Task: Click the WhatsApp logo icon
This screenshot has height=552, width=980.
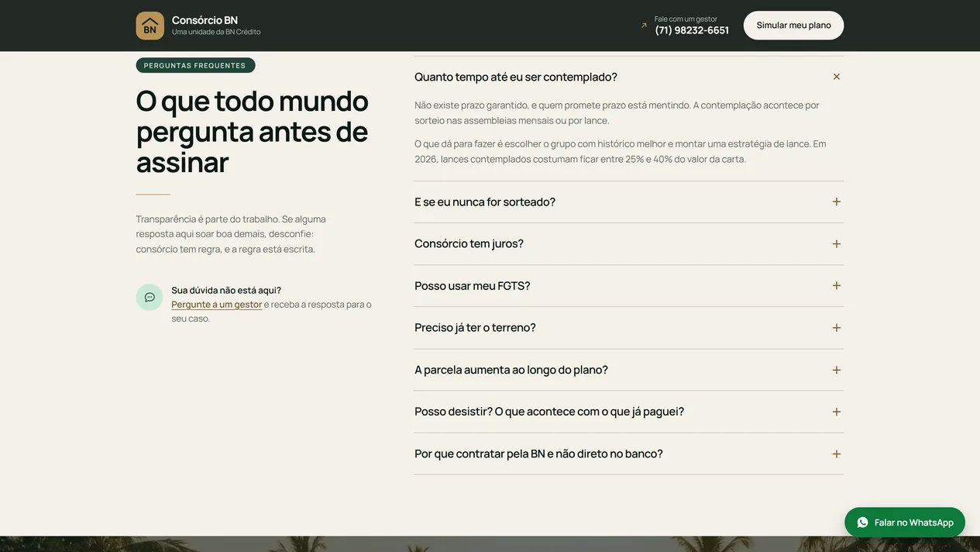Action: pos(863,523)
